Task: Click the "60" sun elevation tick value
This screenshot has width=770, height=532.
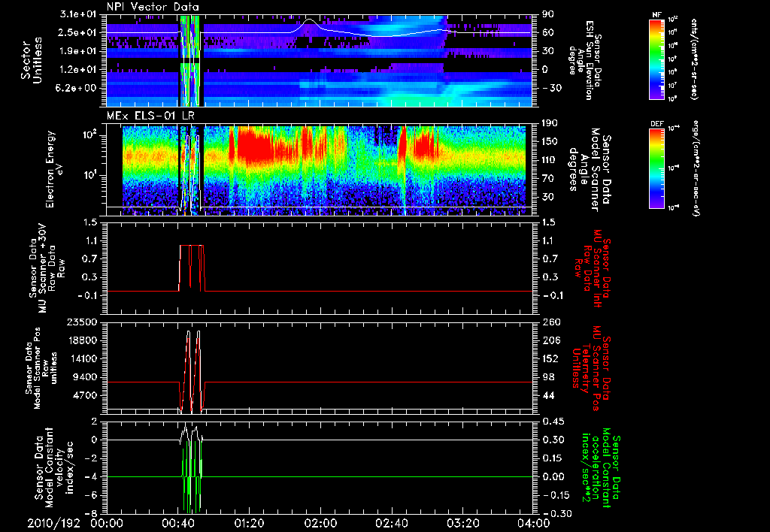Action: [x=548, y=32]
